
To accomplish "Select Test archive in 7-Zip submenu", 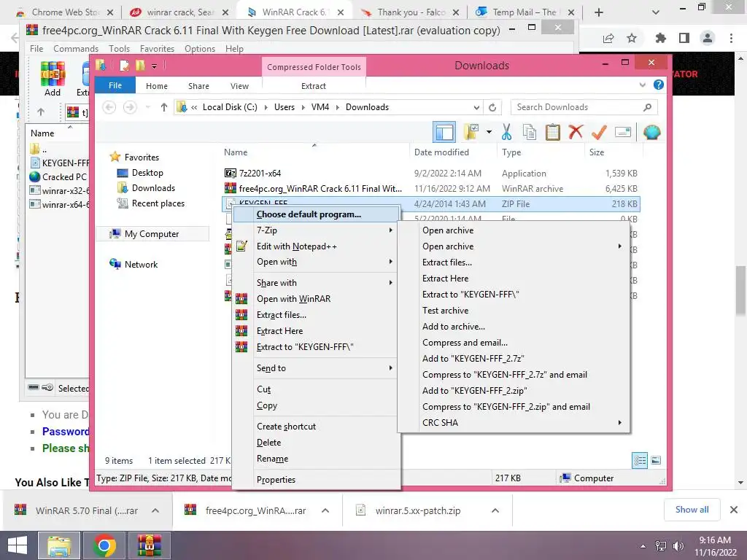I will [446, 311].
